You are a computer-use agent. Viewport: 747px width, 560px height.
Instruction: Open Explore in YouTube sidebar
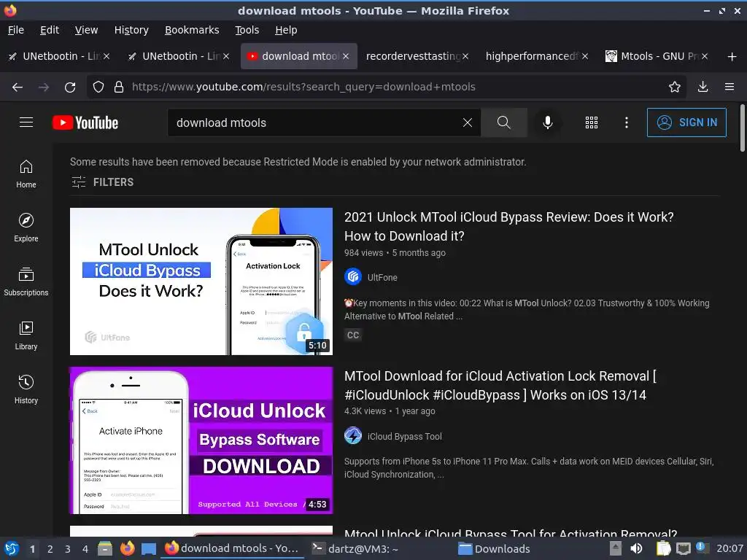coord(26,228)
